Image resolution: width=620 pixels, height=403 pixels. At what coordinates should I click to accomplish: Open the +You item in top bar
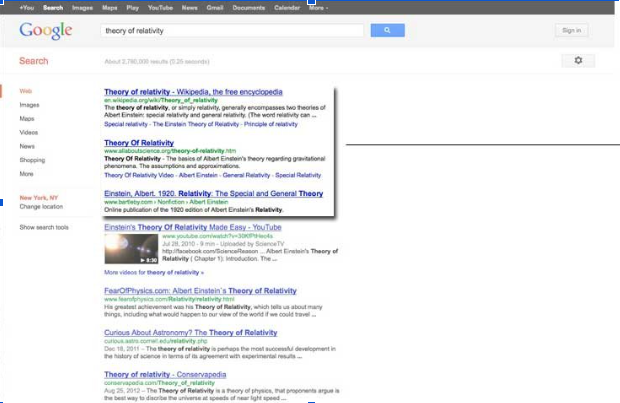coord(26,8)
